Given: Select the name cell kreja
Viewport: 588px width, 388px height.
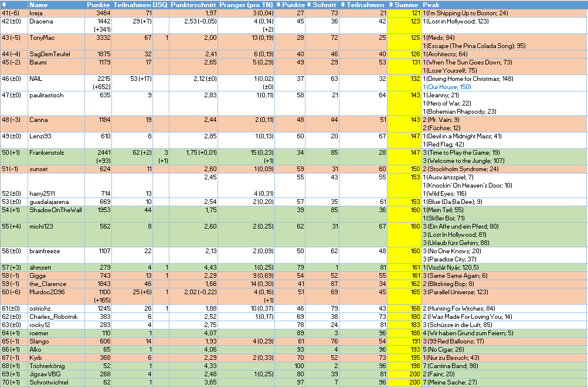Looking at the screenshot, I should [x=56, y=13].
